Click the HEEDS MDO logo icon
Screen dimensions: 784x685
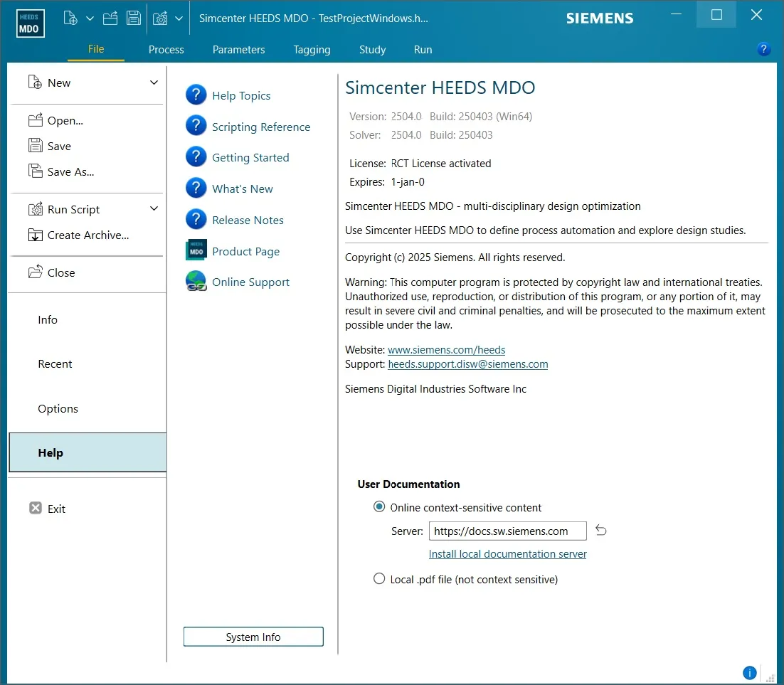coord(31,23)
